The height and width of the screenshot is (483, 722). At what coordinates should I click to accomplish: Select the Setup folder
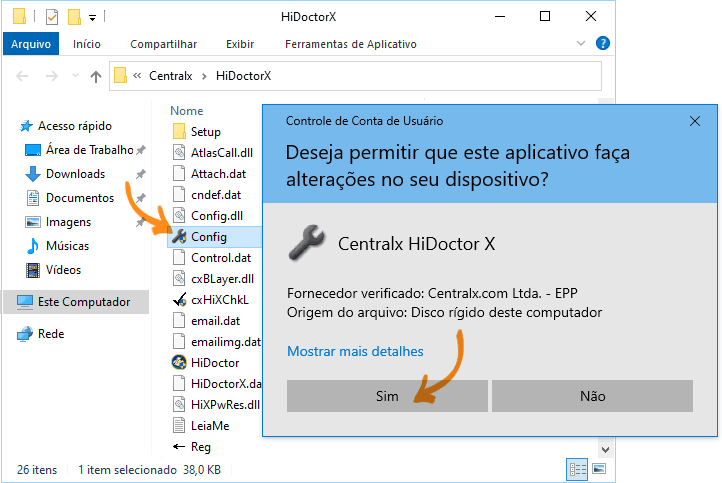coord(205,132)
